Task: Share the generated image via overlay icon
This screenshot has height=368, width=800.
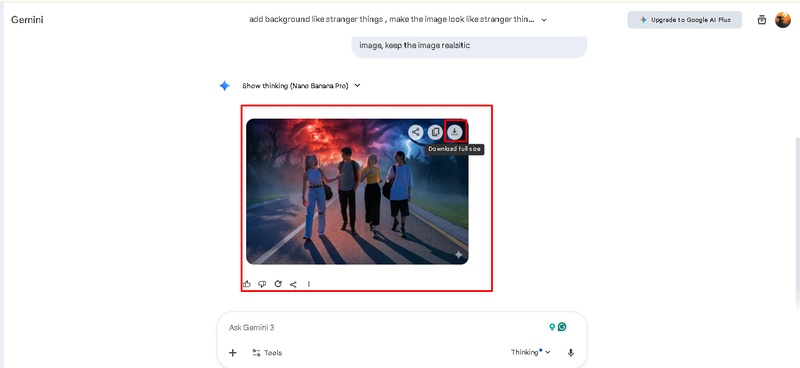Action: pyautogui.click(x=416, y=132)
